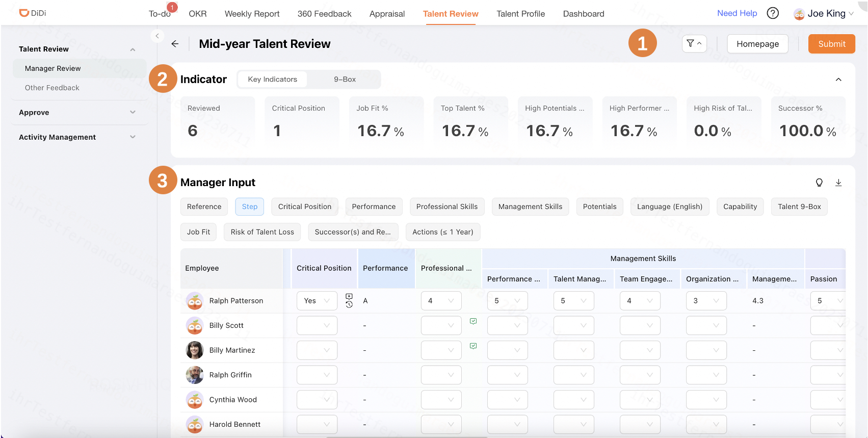Go to the Dashboard tab
The height and width of the screenshot is (438, 868).
[583, 14]
